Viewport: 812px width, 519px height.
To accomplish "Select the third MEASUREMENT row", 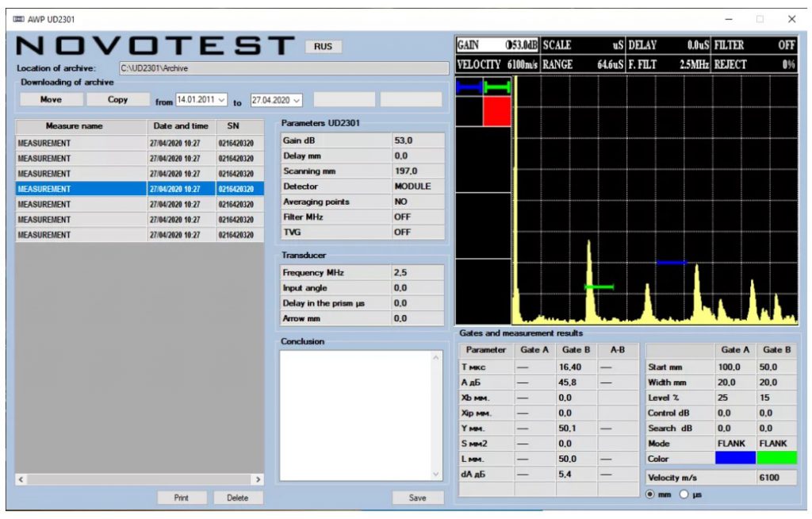I will pos(140,174).
